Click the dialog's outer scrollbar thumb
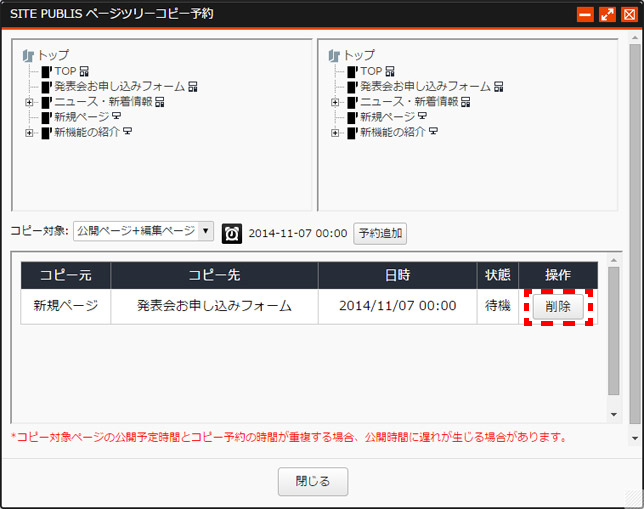644x509 pixels. click(x=635, y=234)
